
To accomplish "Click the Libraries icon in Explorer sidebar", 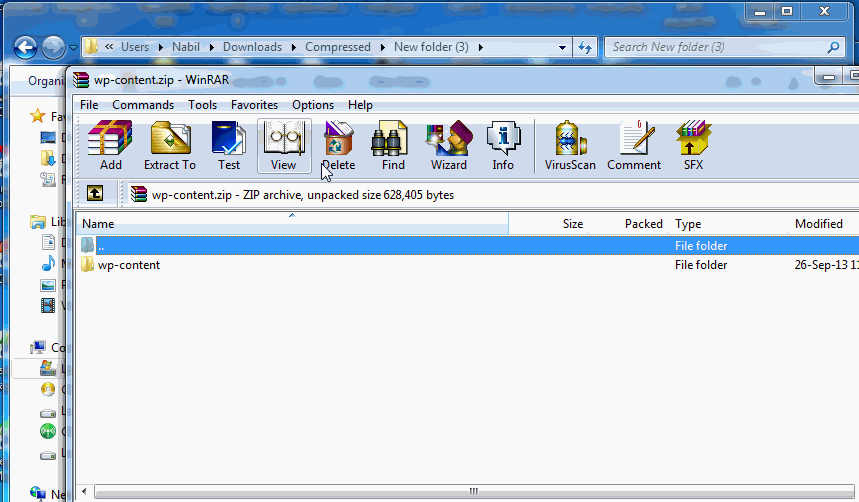I will 38,221.
